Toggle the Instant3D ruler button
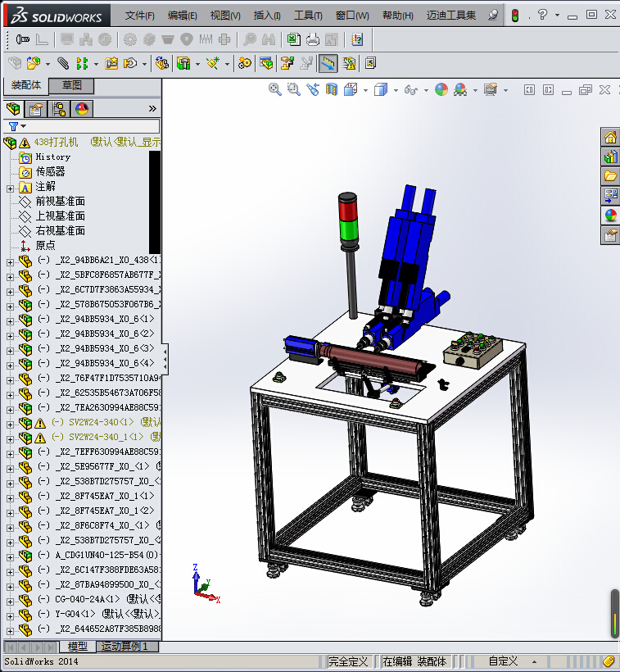 pyautogui.click(x=328, y=64)
